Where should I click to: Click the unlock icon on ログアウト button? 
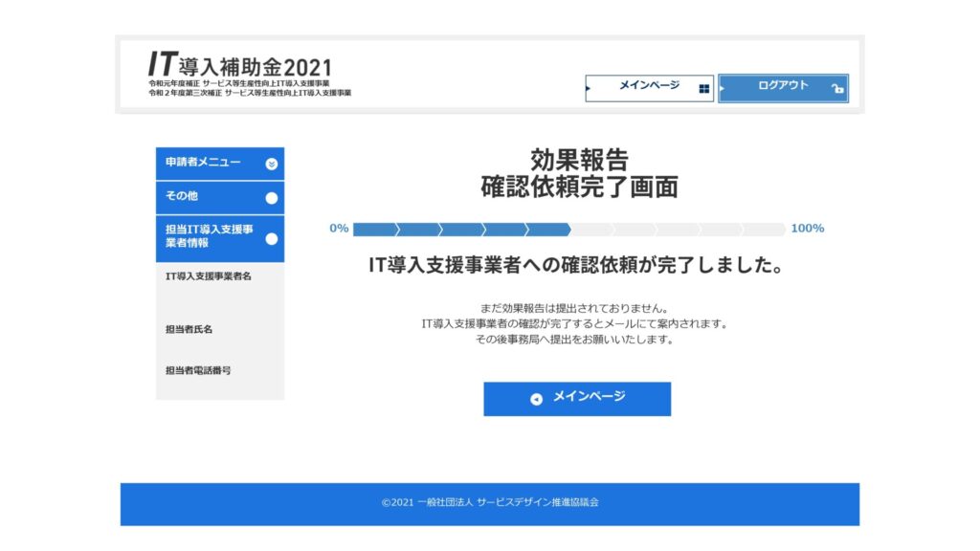pyautogui.click(x=837, y=89)
